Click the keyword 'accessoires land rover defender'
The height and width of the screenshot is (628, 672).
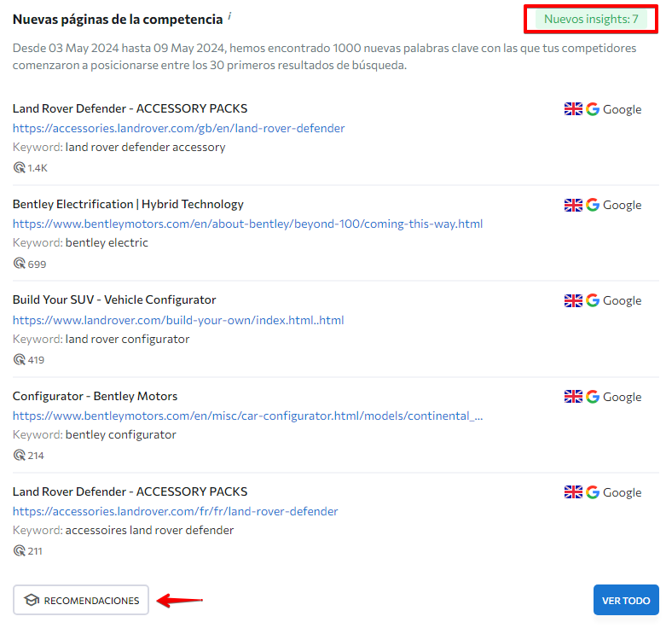pyautogui.click(x=149, y=530)
